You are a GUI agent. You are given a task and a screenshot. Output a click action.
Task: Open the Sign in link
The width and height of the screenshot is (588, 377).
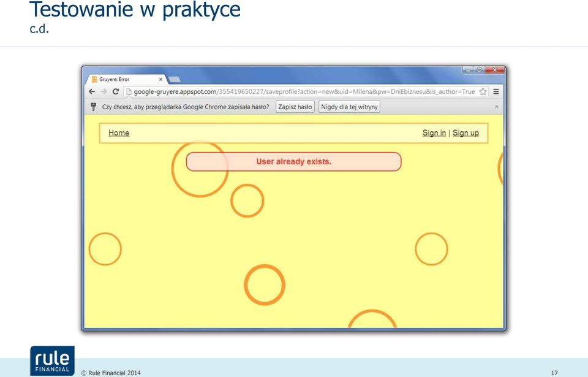pos(434,132)
